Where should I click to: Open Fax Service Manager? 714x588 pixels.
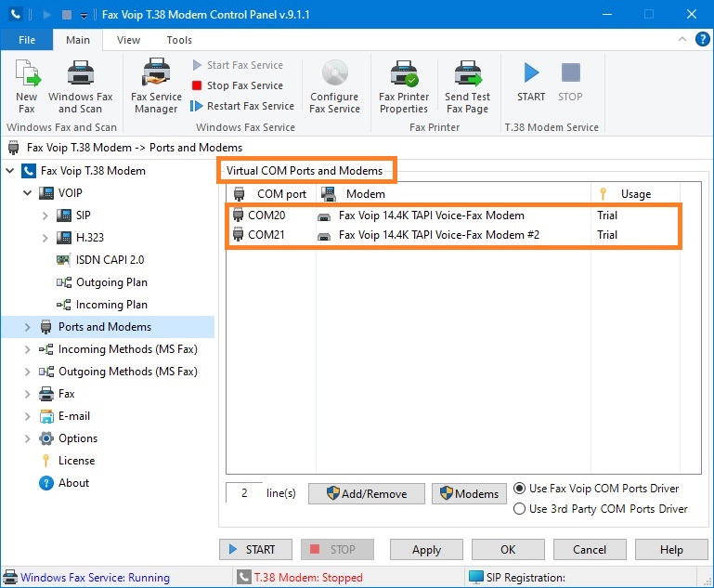click(156, 86)
